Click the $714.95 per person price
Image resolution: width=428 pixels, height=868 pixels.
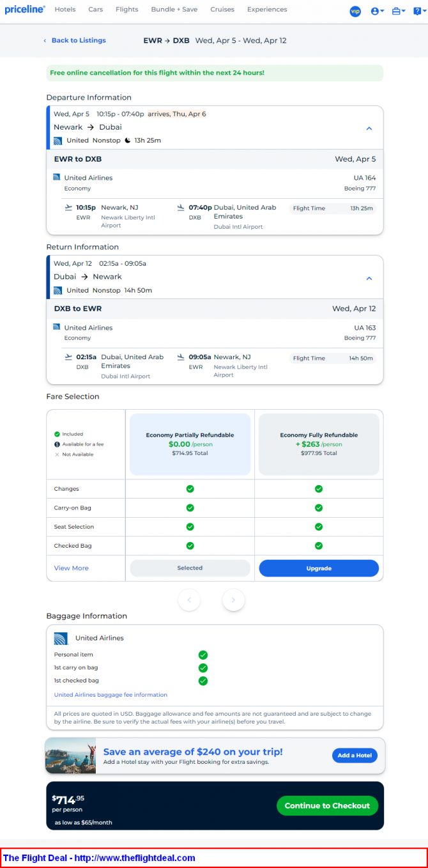(x=68, y=803)
